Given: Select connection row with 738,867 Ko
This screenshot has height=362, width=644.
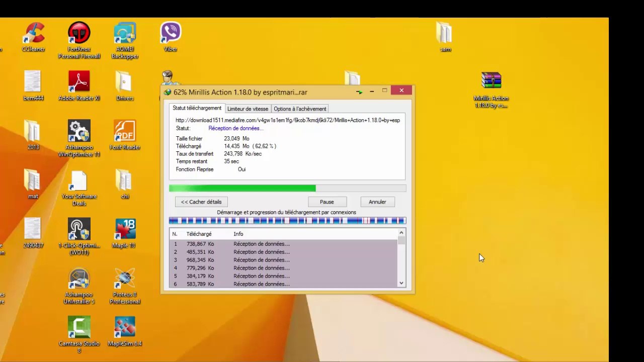Looking at the screenshot, I should click(283, 244).
